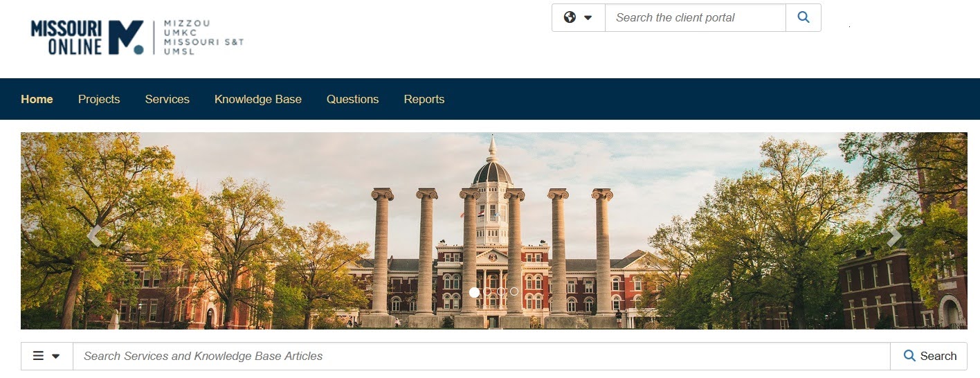Focus the Services and Knowledge Base search box
The width and height of the screenshot is (980, 378).
(x=482, y=356)
